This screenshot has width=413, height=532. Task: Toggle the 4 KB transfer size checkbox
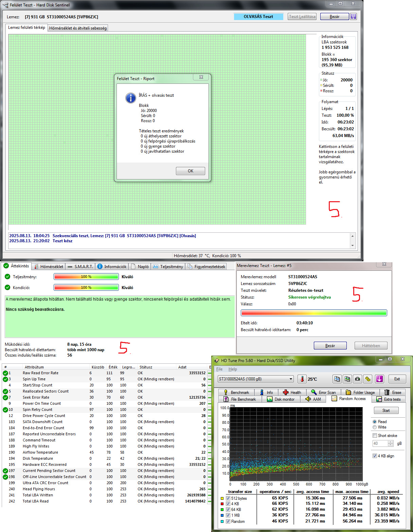click(228, 504)
